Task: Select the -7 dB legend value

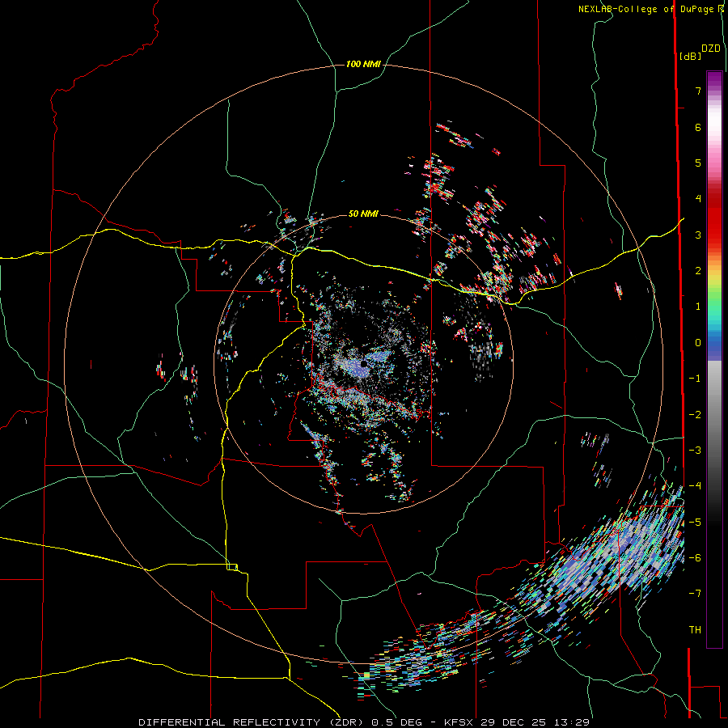Action: pyautogui.click(x=695, y=594)
